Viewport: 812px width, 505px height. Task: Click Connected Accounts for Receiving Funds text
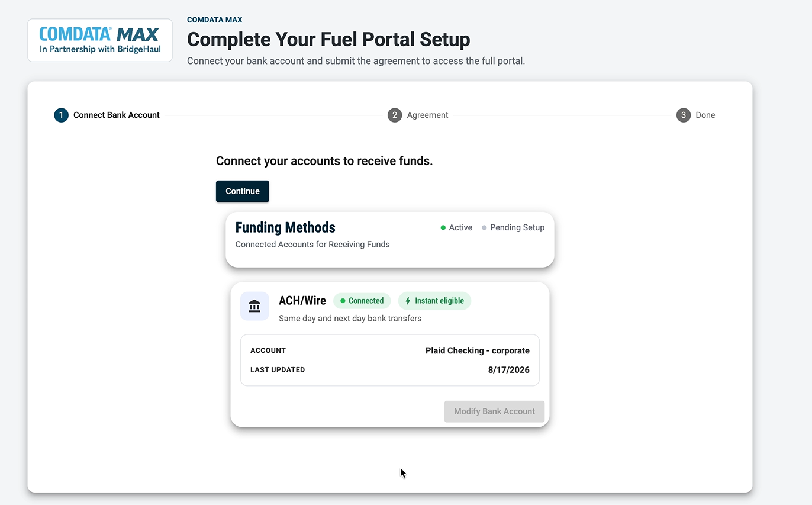point(312,245)
